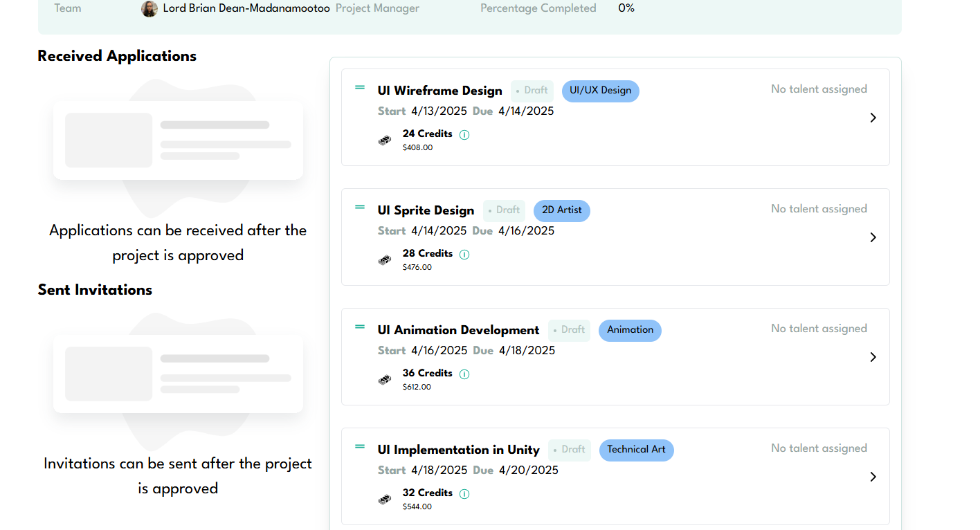Select the UI Wireframe Design title
The image size is (980, 530).
(440, 91)
